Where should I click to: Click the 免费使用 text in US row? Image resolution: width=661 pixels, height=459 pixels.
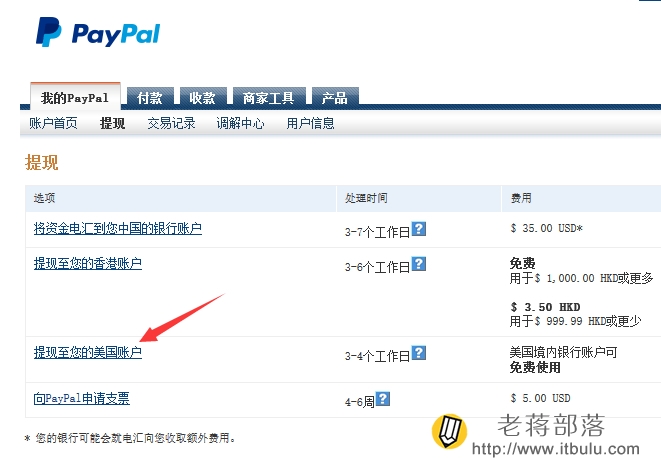(535, 368)
